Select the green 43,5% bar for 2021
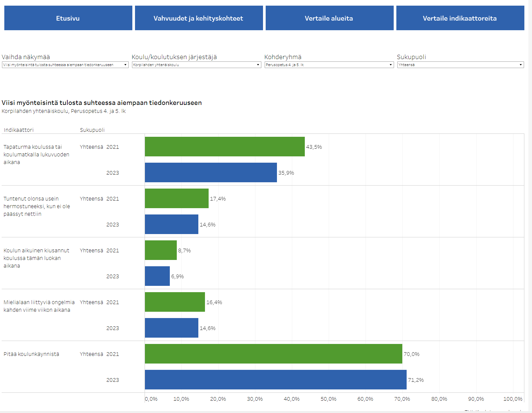This screenshot has height=413, width=532. [225, 147]
